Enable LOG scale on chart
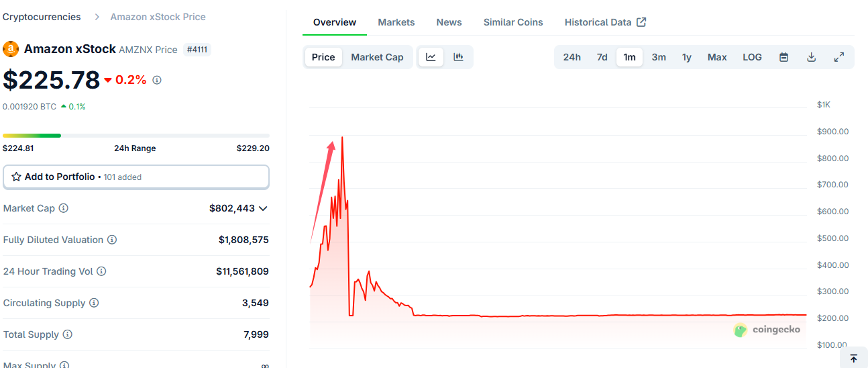Viewport: 868px width, 368px height. pos(752,57)
